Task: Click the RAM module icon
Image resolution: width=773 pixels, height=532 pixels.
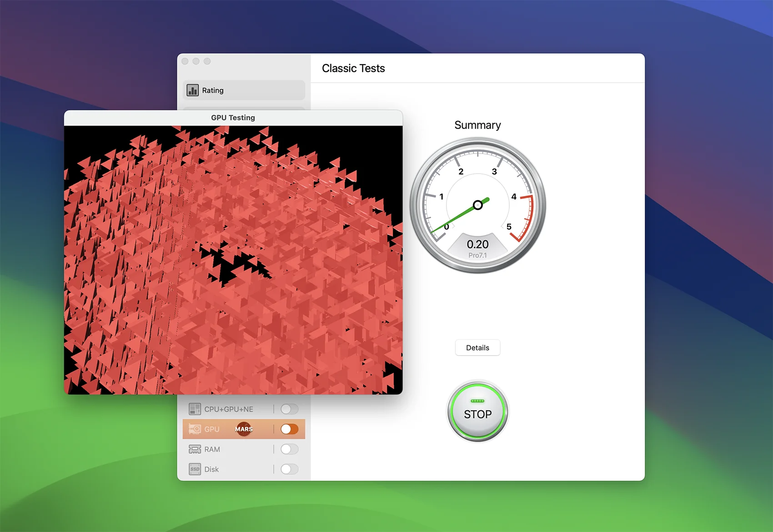Action: click(x=195, y=449)
